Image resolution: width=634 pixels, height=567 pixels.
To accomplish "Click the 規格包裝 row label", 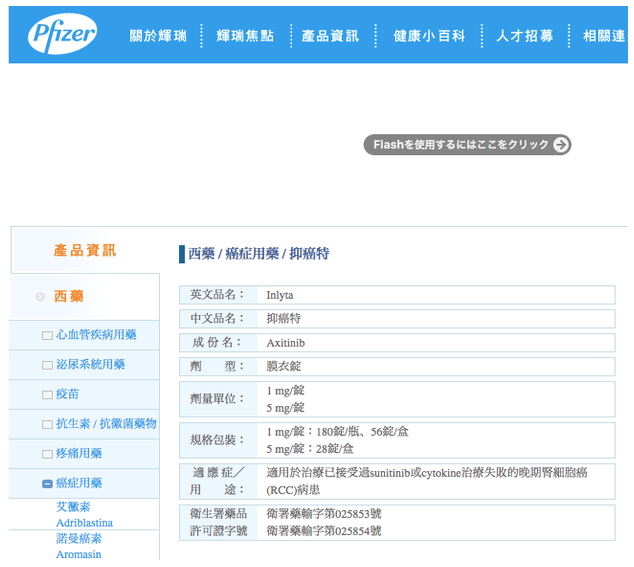I will pos(218,440).
